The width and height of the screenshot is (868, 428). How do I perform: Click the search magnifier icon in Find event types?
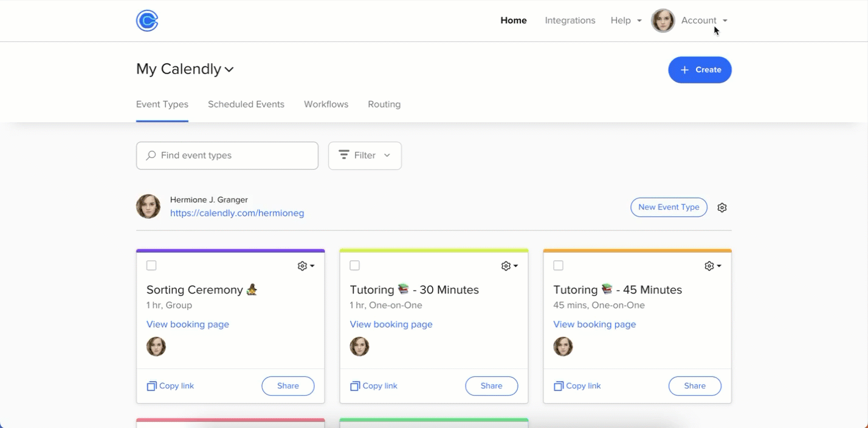click(151, 156)
